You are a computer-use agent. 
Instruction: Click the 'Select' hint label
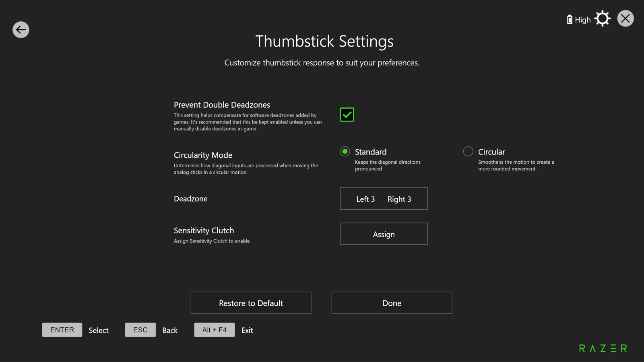99,330
